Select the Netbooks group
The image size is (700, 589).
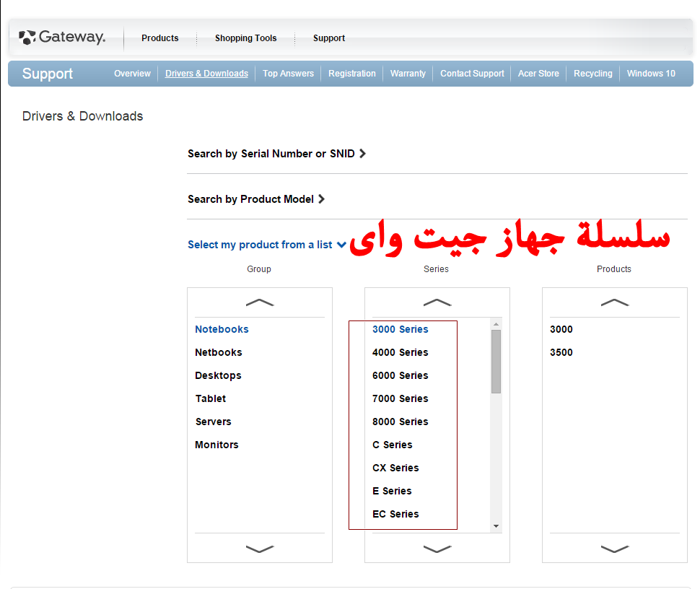click(219, 352)
